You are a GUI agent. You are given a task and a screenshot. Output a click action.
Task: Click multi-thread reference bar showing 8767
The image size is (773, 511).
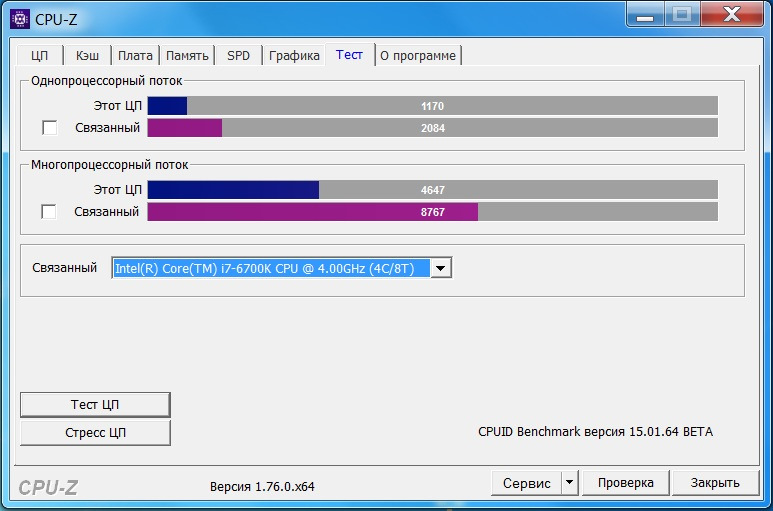click(432, 212)
